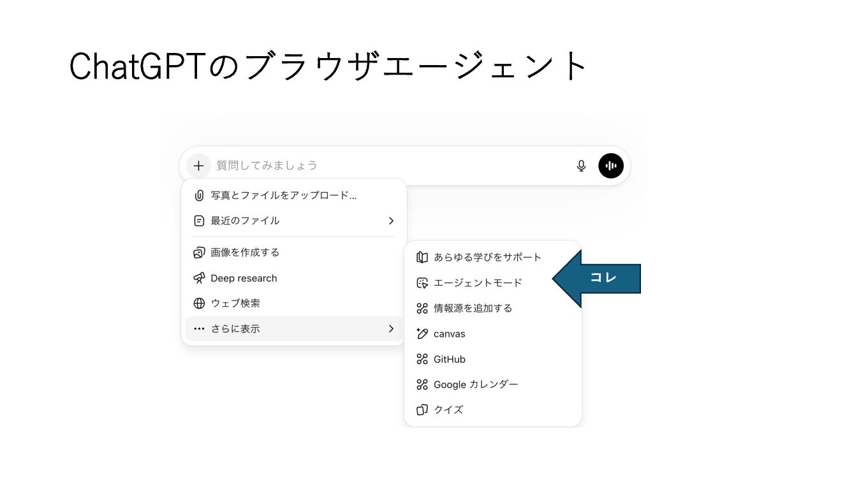868x488 pixels.
Task: Choose 情報源を追加する in the submenu
Action: point(473,308)
